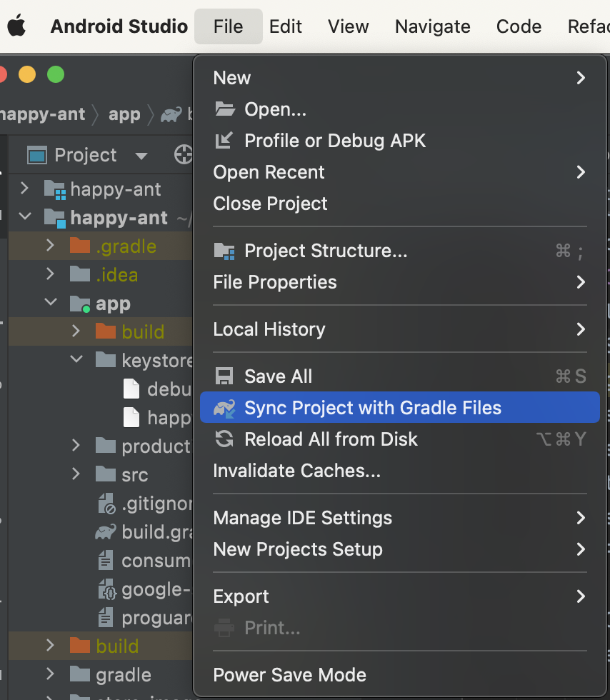The height and width of the screenshot is (700, 610).
Task: Open the Code menu
Action: click(x=519, y=26)
